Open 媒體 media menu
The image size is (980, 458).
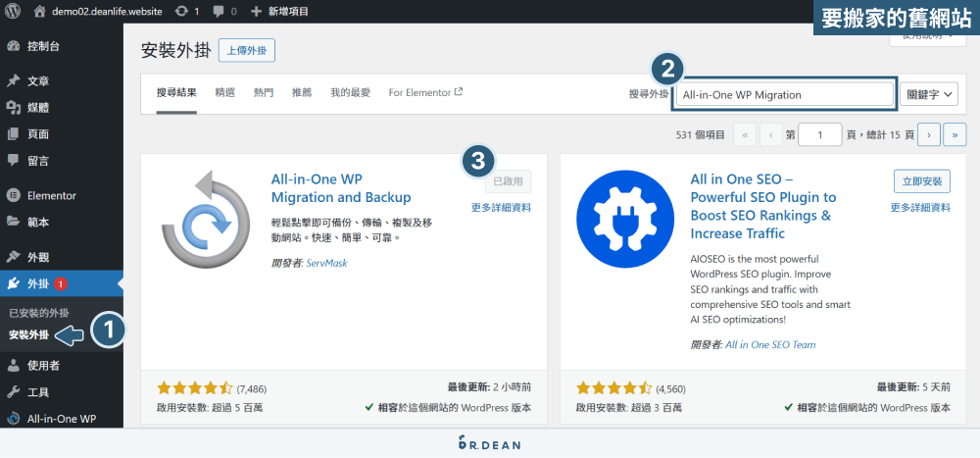[x=61, y=108]
